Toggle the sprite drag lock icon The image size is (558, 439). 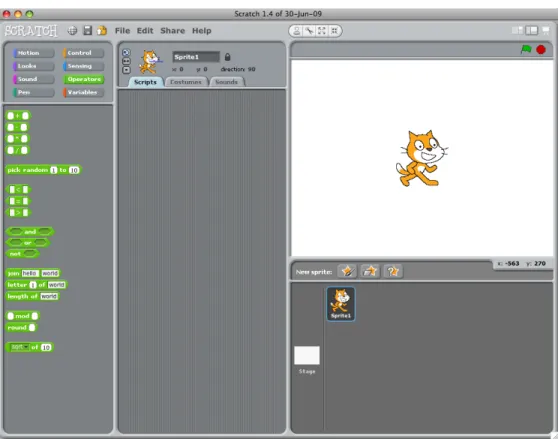pyautogui.click(x=227, y=57)
